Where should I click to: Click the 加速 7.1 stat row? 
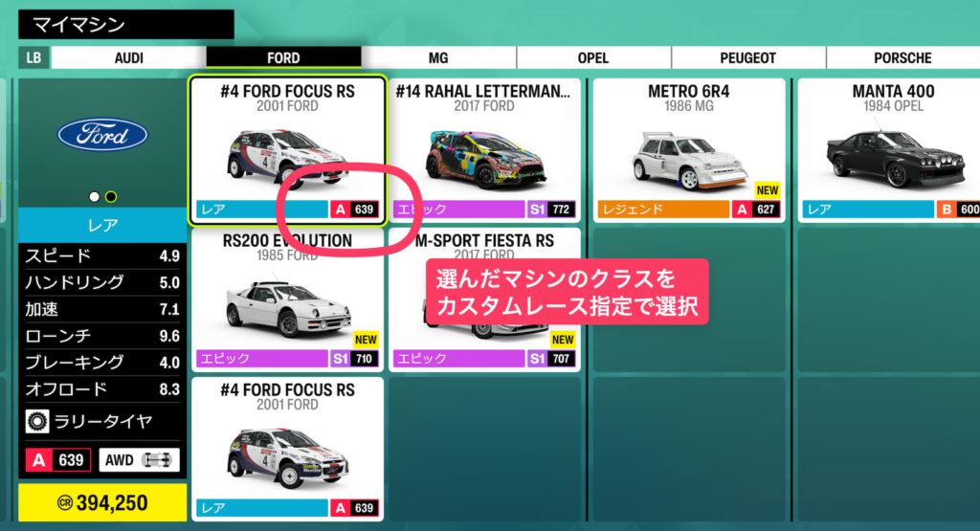click(x=102, y=309)
